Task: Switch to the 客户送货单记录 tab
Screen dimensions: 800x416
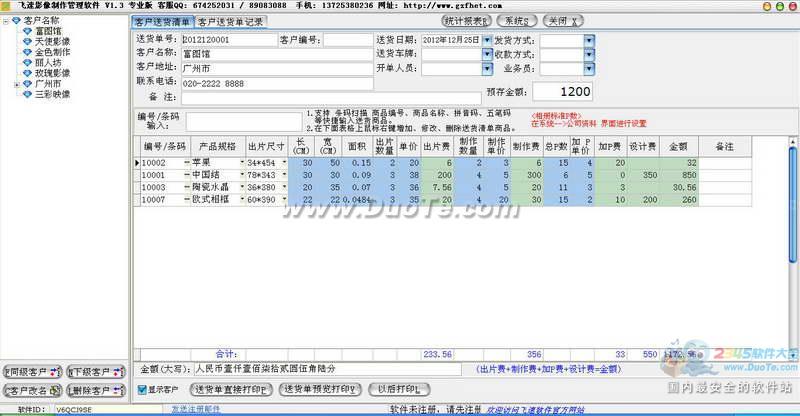Action: pos(231,22)
